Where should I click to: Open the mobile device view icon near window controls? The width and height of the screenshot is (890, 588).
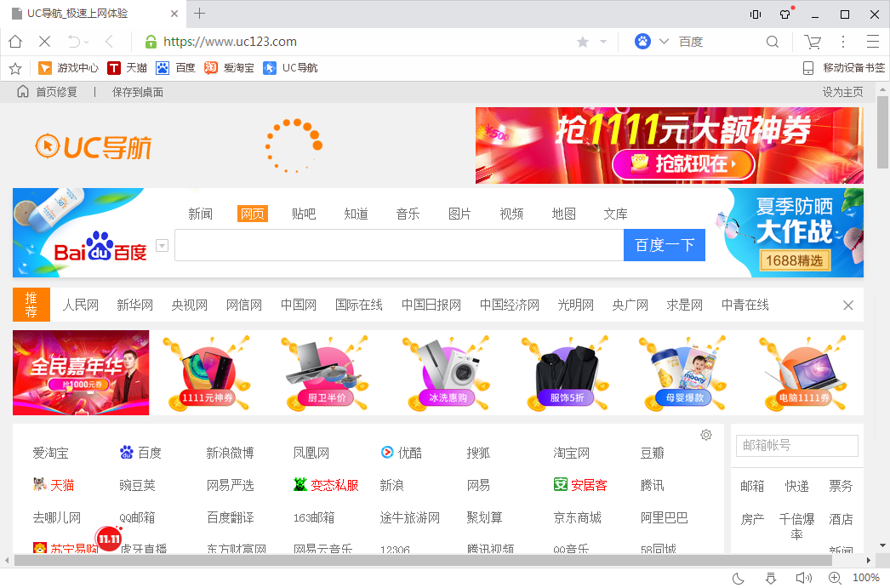coord(754,14)
